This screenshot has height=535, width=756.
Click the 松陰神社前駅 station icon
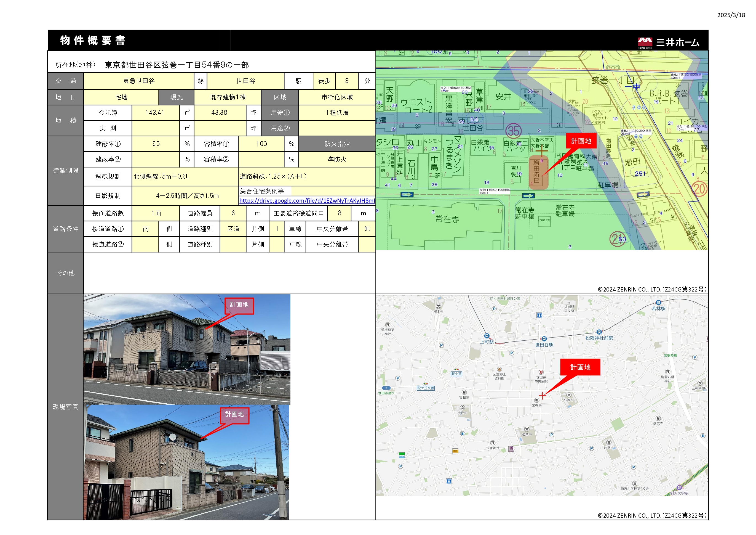point(599,332)
